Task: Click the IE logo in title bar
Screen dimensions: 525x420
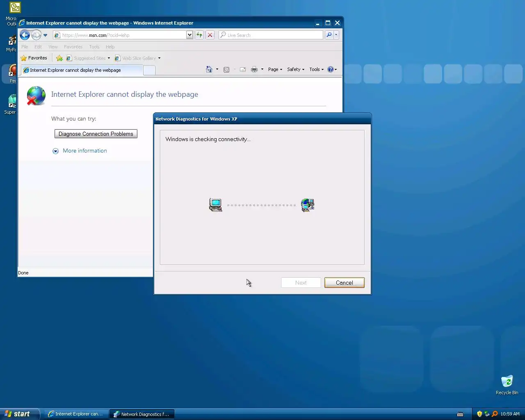Action: point(22,23)
